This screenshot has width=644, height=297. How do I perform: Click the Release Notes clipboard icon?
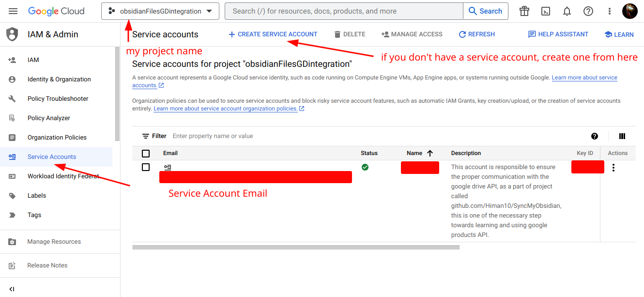coord(12,266)
